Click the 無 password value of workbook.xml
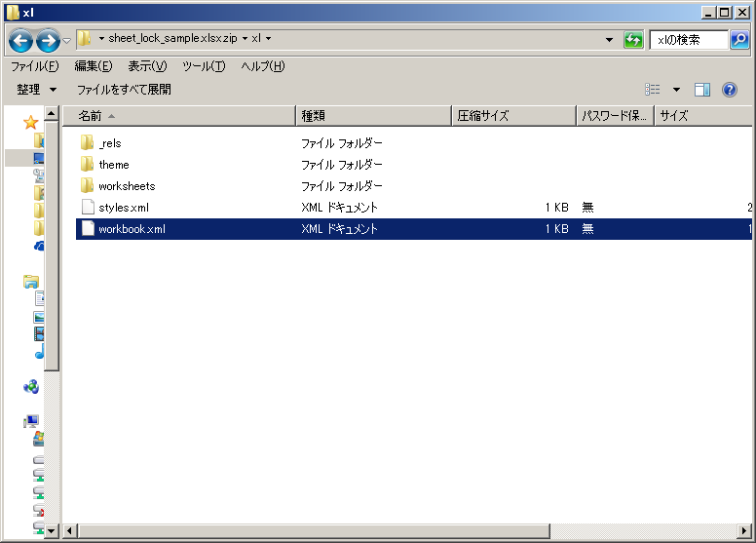The height and width of the screenshot is (543, 756). (587, 229)
